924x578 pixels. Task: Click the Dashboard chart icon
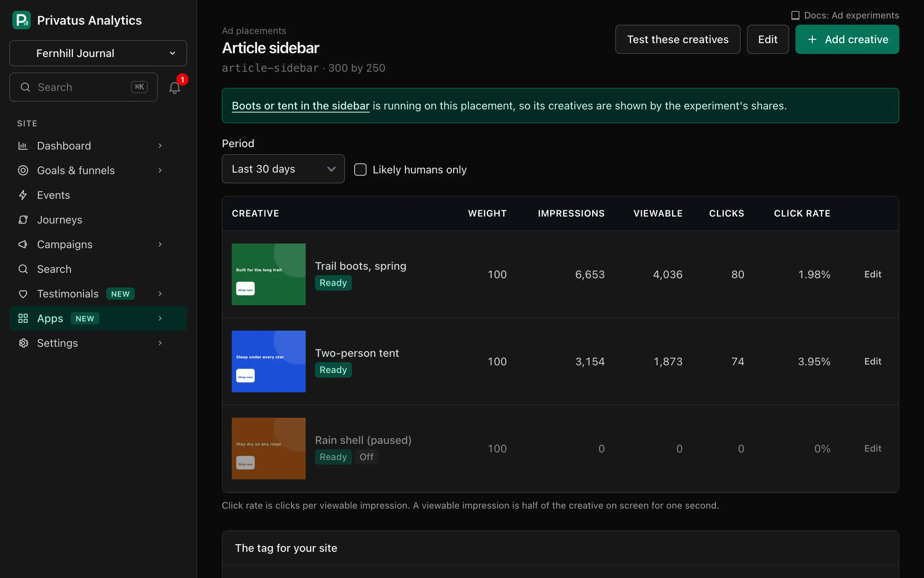click(x=23, y=146)
